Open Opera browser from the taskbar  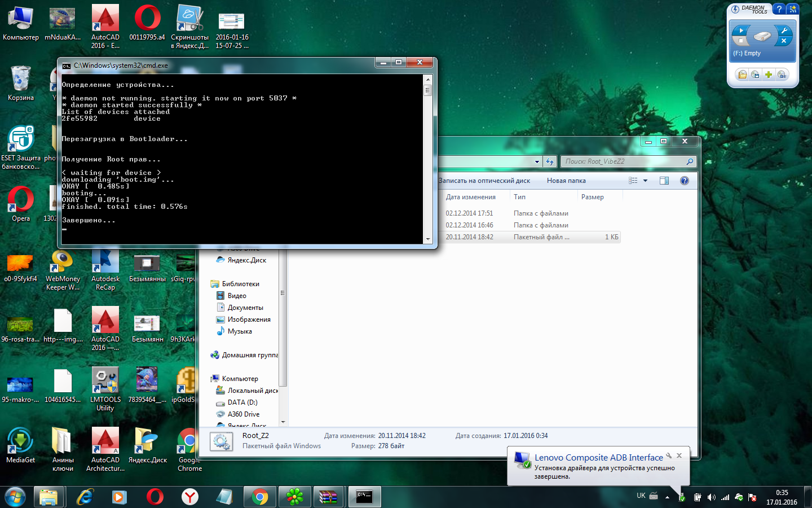pos(155,497)
